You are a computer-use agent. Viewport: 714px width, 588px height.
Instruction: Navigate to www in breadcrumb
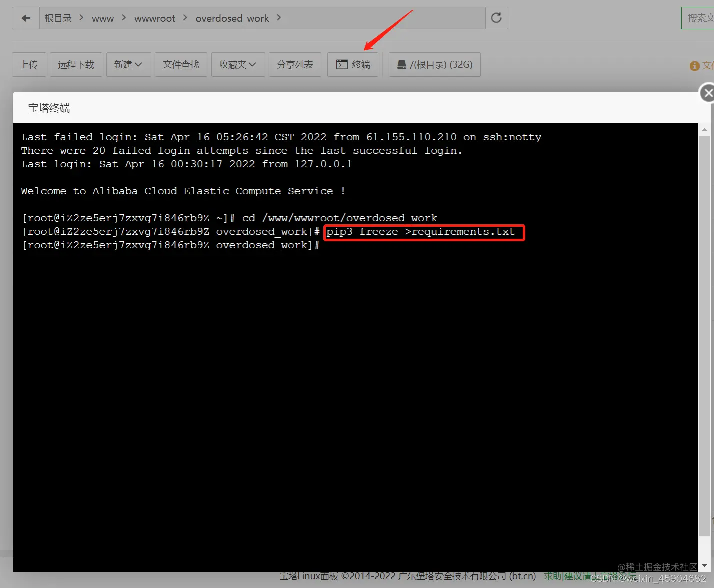click(x=103, y=19)
